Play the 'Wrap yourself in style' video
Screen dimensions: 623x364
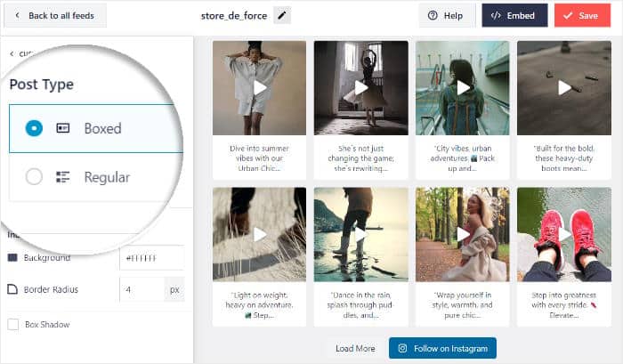[463, 234]
